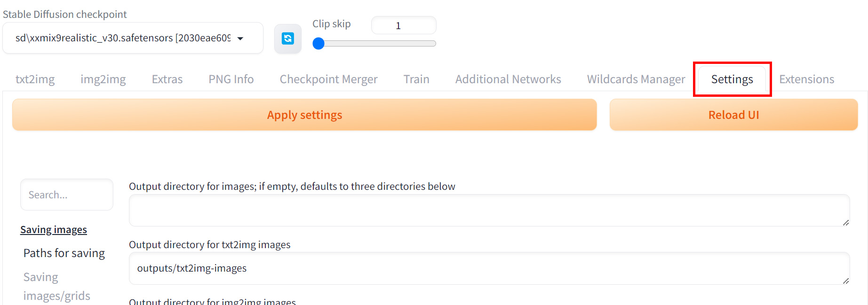Select the Settings tab
The width and height of the screenshot is (868, 305).
tap(732, 79)
